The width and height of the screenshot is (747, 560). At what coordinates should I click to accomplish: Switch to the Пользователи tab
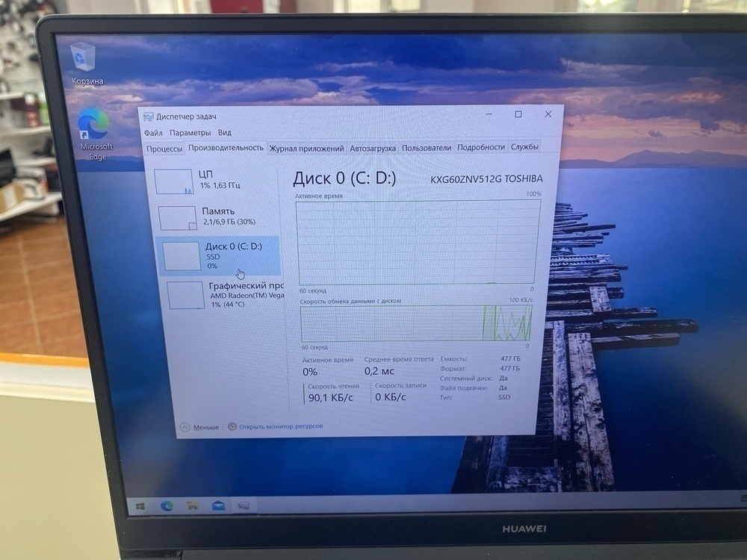(427, 148)
